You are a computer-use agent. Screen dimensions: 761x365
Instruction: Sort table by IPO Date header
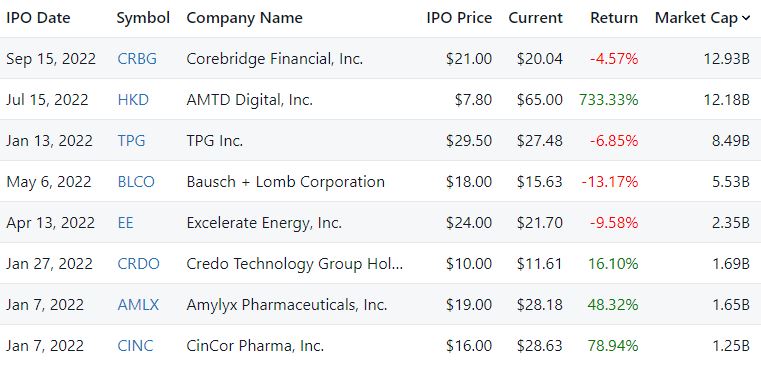(x=38, y=18)
